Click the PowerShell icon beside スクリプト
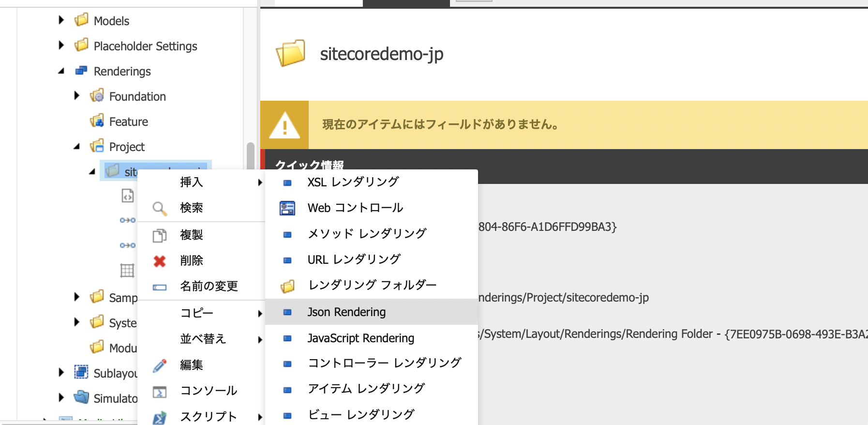Image resolution: width=868 pixels, height=425 pixels. click(160, 418)
